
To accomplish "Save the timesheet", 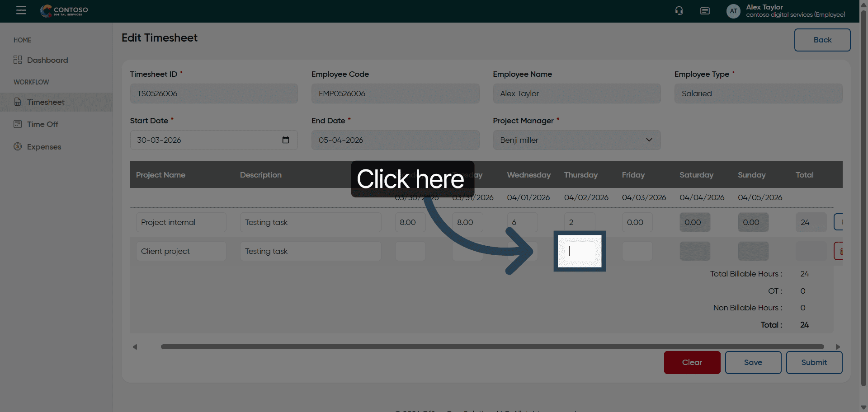I will coord(753,362).
